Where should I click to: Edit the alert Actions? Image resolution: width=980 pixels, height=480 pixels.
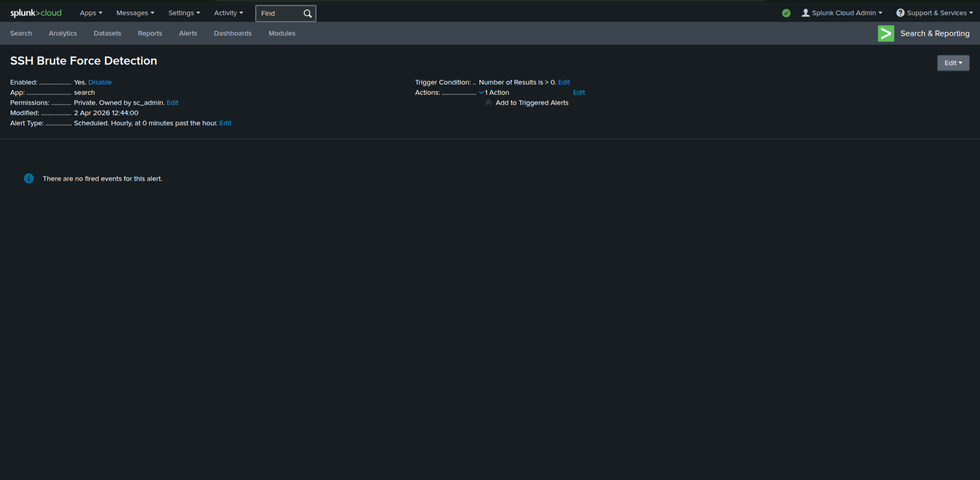pyautogui.click(x=579, y=92)
